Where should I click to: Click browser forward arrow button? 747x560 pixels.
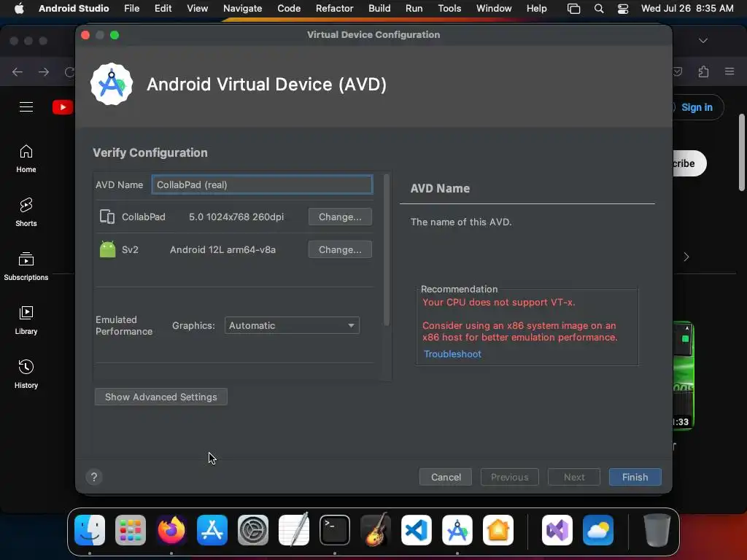click(44, 72)
